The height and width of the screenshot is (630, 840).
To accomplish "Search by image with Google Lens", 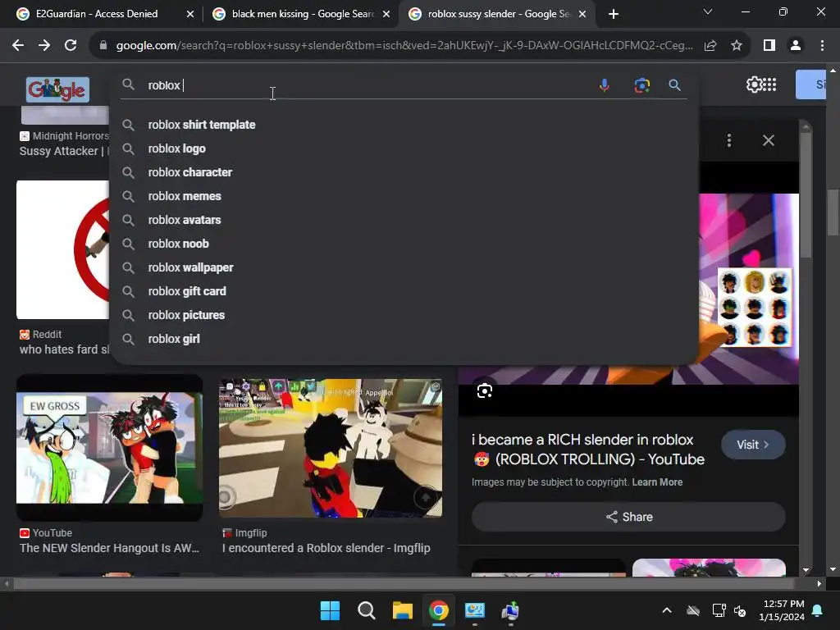I will click(641, 85).
